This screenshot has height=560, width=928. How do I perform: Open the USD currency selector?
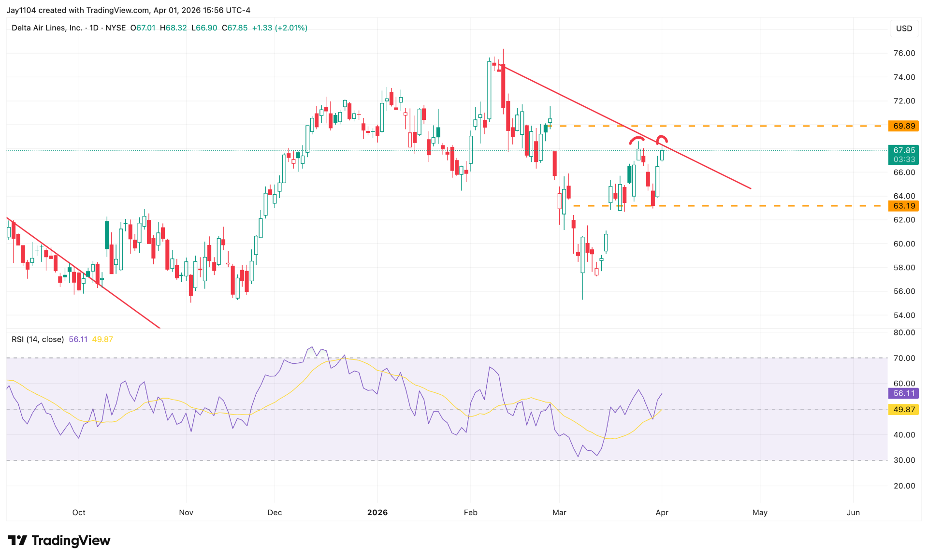(x=904, y=29)
